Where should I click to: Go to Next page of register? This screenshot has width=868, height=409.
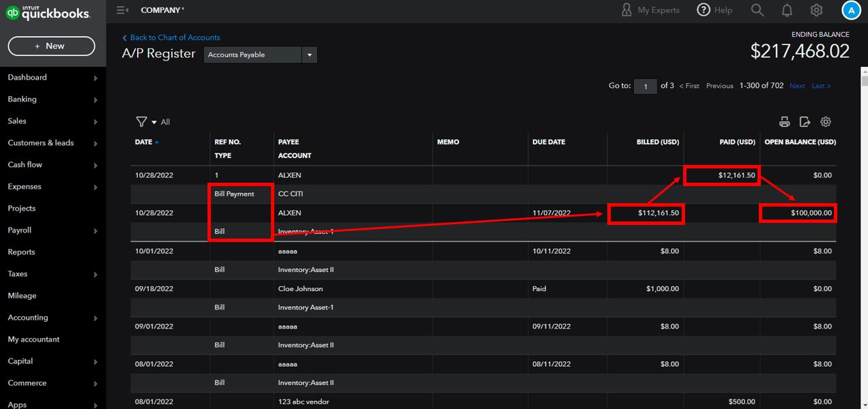coord(797,86)
